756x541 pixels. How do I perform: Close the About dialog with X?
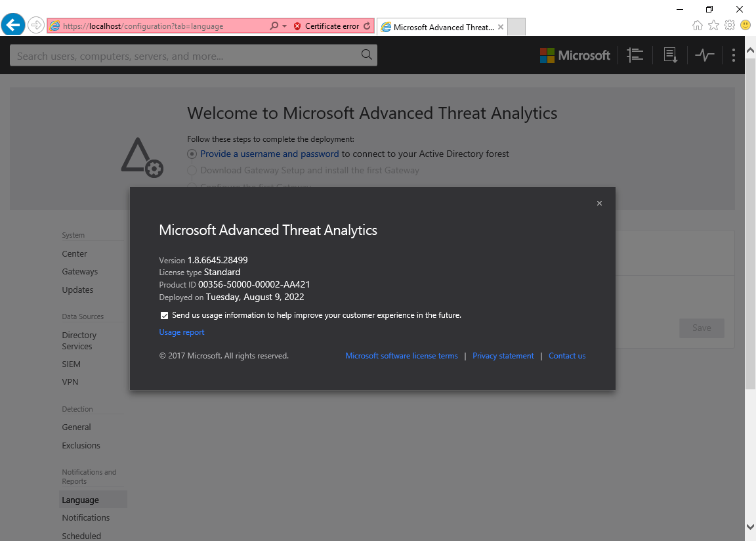[599, 204]
